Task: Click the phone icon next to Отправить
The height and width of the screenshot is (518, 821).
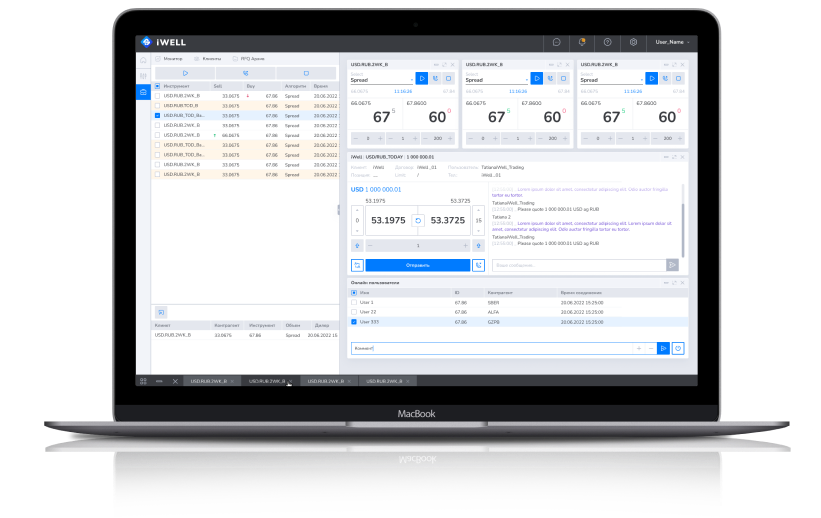Action: click(478, 265)
